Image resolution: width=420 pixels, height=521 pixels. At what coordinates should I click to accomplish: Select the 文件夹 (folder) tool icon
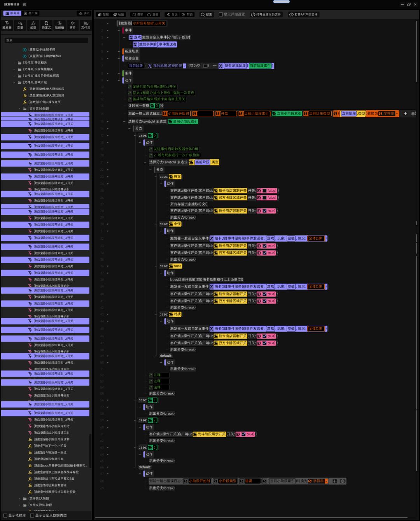point(86,25)
